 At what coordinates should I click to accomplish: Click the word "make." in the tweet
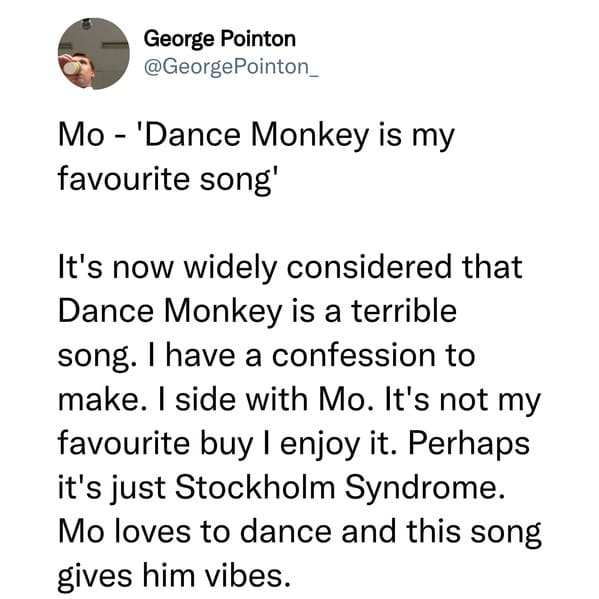tap(103, 400)
